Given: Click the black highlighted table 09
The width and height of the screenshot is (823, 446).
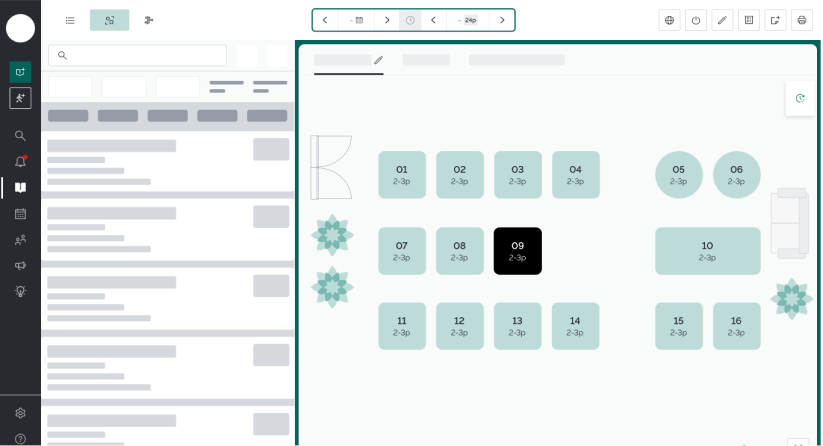Looking at the screenshot, I should (518, 251).
